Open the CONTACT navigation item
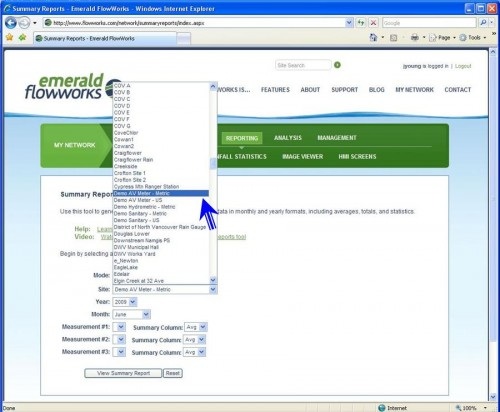This screenshot has height=412, width=500. 457,90
